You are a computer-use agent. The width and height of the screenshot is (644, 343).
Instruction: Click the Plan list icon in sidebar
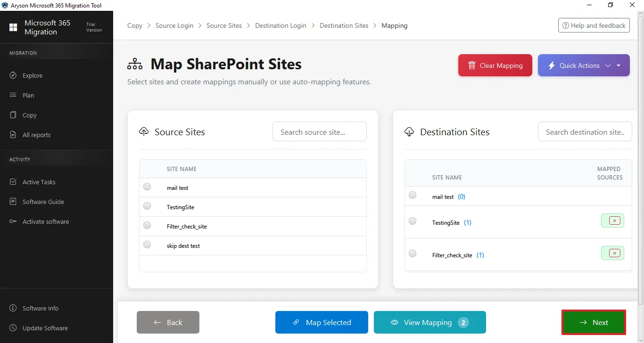[13, 95]
